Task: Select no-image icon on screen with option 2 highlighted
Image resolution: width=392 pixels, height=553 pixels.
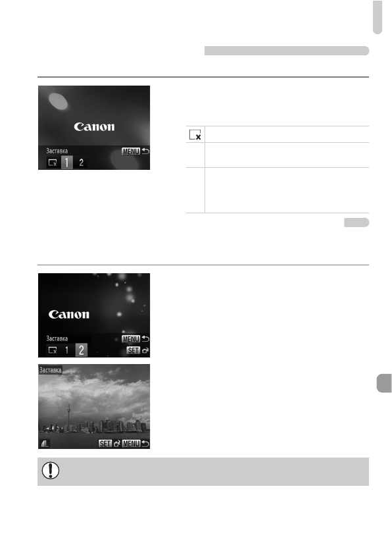Action: coord(53,350)
